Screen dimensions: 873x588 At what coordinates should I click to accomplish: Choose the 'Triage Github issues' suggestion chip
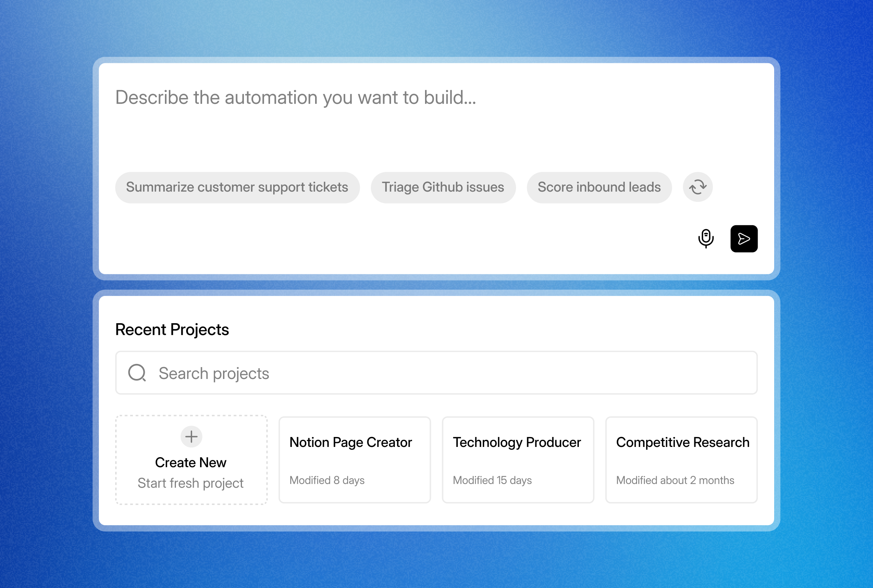pyautogui.click(x=443, y=187)
